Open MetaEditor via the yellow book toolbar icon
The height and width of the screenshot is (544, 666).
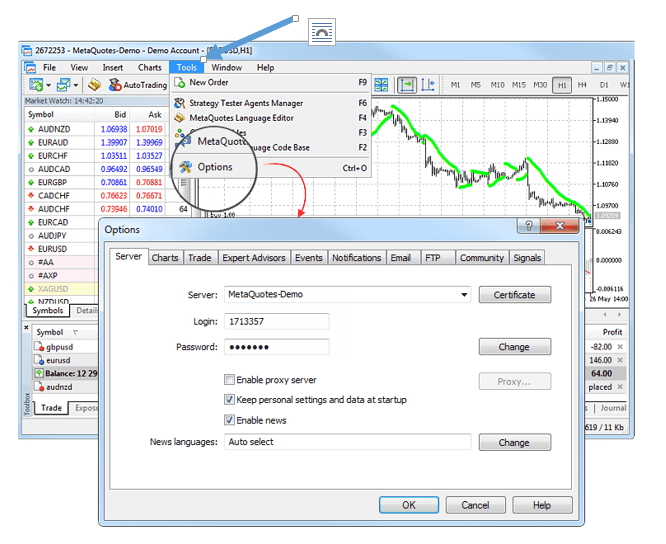click(94, 85)
